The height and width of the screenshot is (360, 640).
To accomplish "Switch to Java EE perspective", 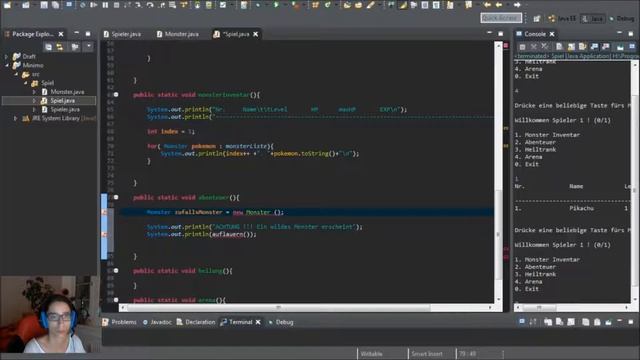I will (x=562, y=18).
